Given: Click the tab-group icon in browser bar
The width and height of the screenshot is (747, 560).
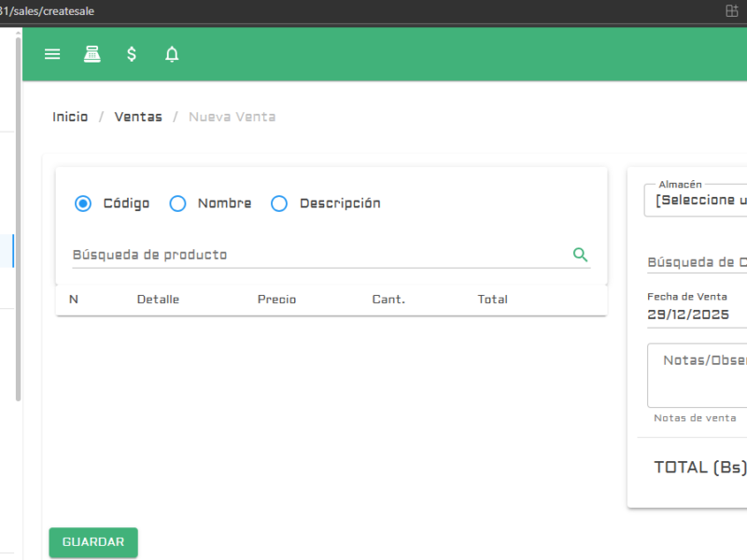Looking at the screenshot, I should point(732,11).
